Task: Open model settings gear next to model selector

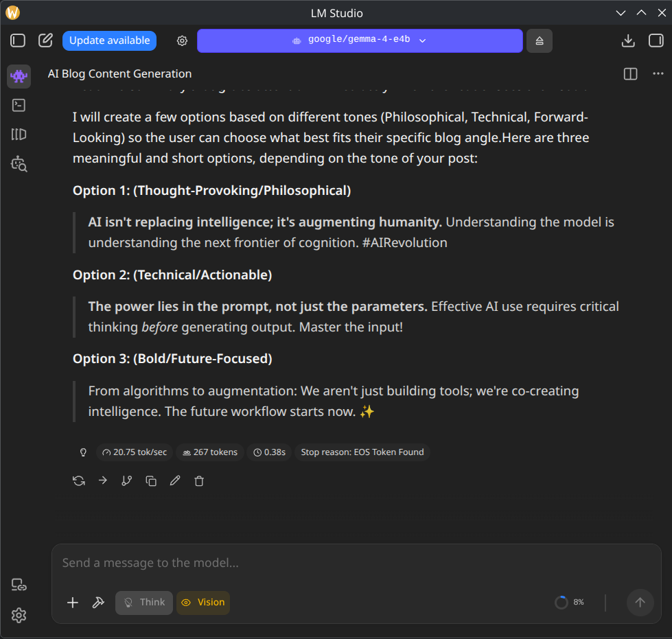Action: [x=182, y=40]
